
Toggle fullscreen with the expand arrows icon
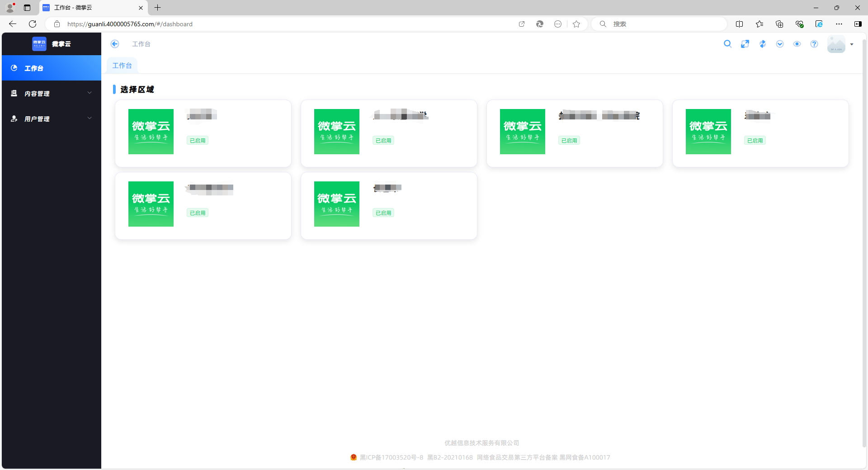[x=745, y=44]
